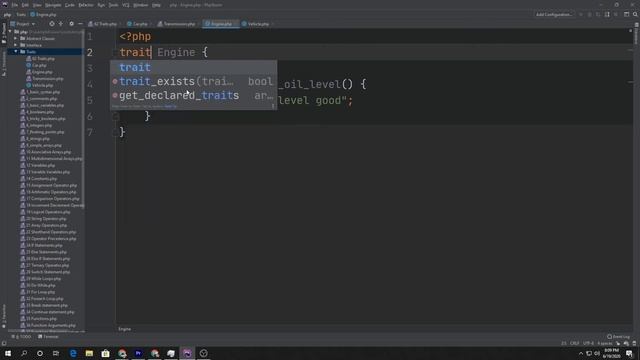Show hidden system tray icons
The width and height of the screenshot is (640, 360).
coord(581,353)
